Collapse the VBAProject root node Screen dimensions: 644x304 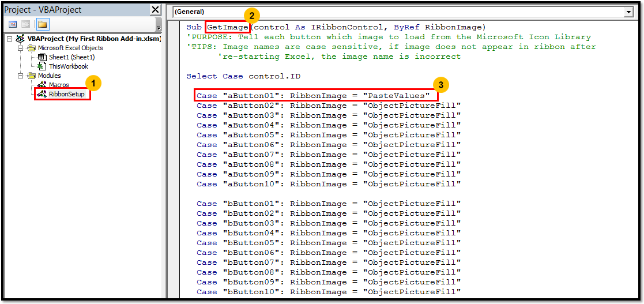(9, 39)
